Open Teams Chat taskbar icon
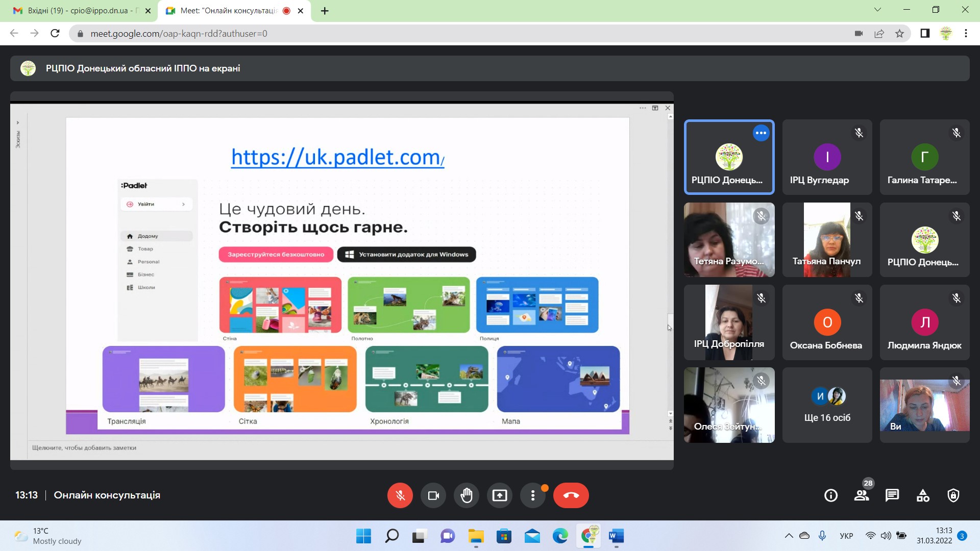 click(x=448, y=536)
